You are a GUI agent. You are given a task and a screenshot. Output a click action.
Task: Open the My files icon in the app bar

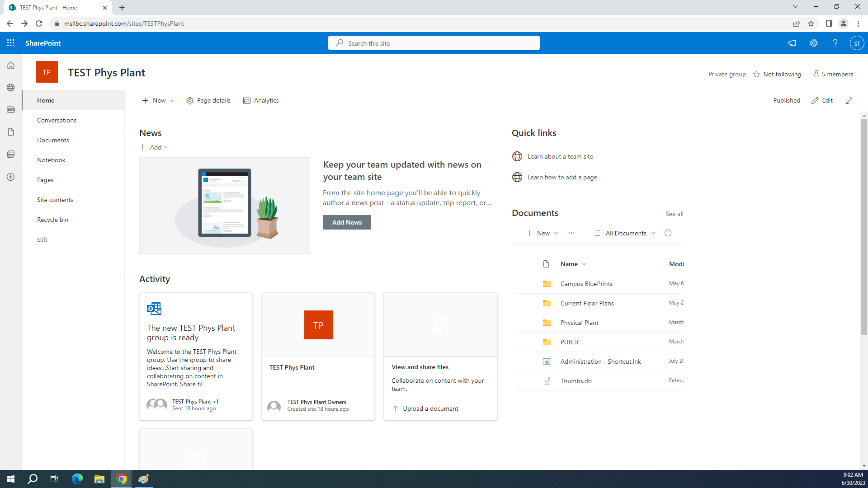point(11,132)
